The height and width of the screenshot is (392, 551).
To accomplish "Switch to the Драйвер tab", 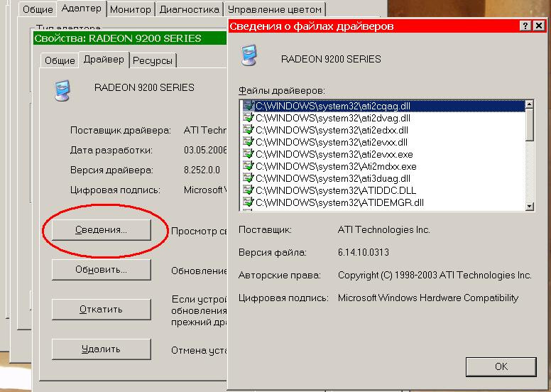I will tap(104, 60).
